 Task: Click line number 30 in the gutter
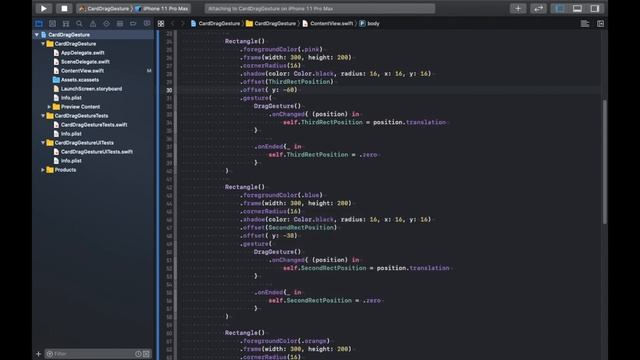click(169, 90)
